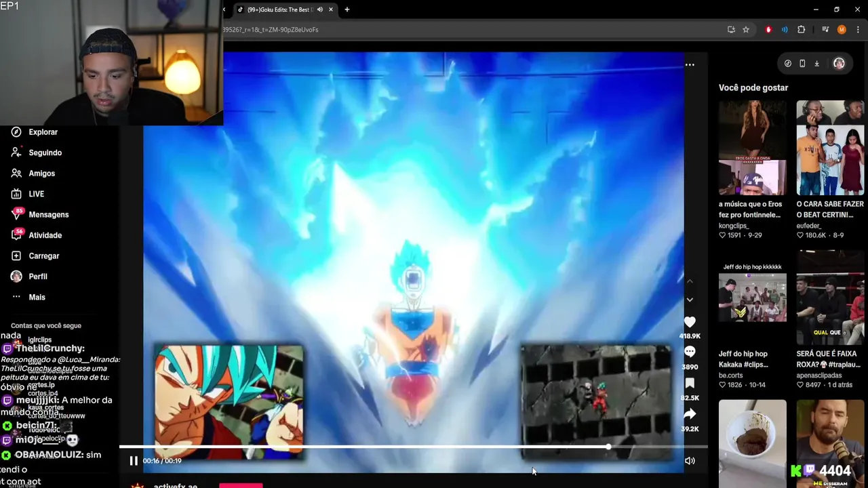Click the Amigos people icon
Image resolution: width=868 pixels, height=488 pixels.
click(16, 174)
